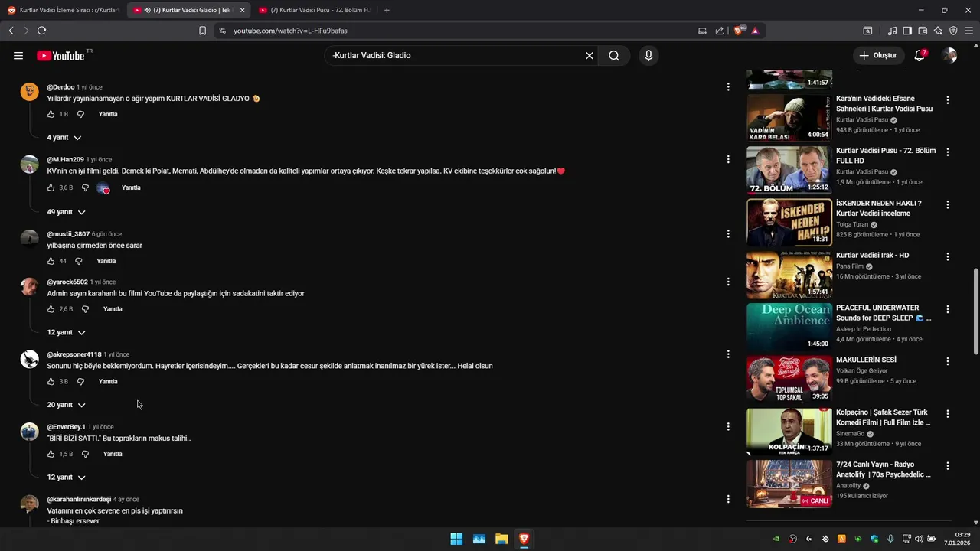Open Brave Rewards triangle icon
980x551 pixels.
tap(755, 31)
